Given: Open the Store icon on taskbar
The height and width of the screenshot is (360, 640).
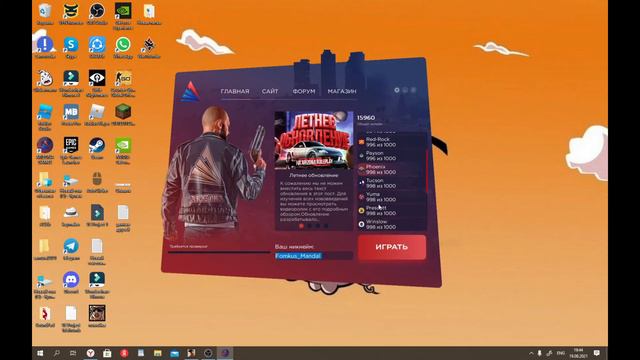Looking at the screenshot, I should coord(107,353).
